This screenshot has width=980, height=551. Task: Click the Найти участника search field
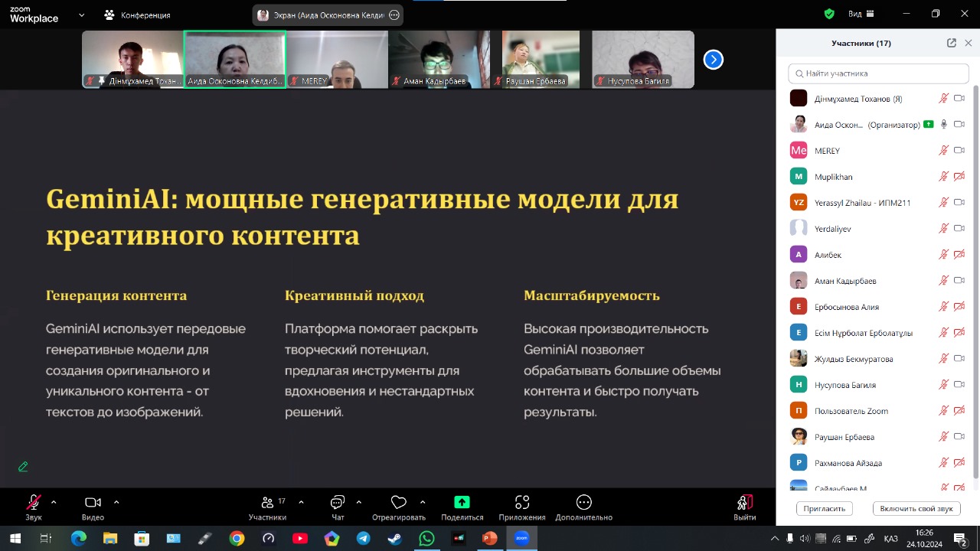(x=878, y=73)
